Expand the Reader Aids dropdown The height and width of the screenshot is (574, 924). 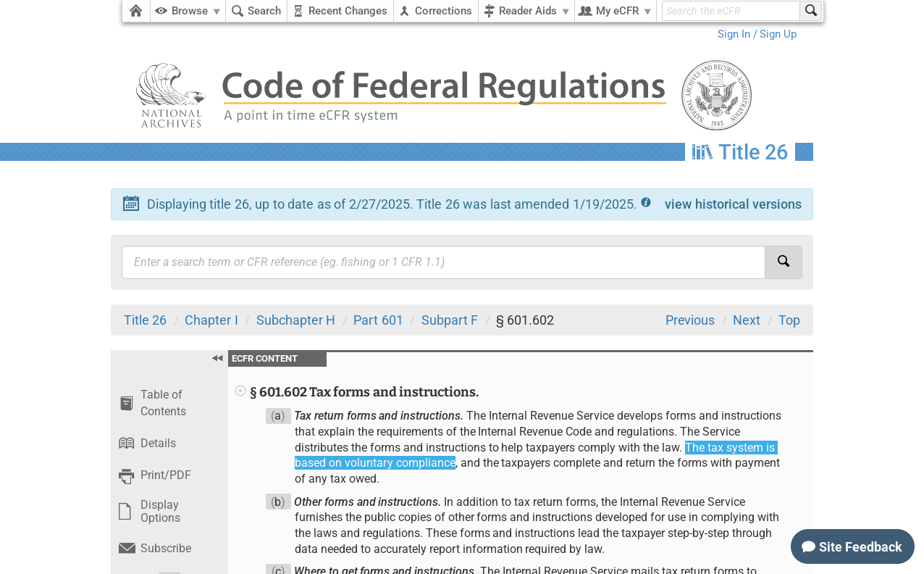[526, 11]
